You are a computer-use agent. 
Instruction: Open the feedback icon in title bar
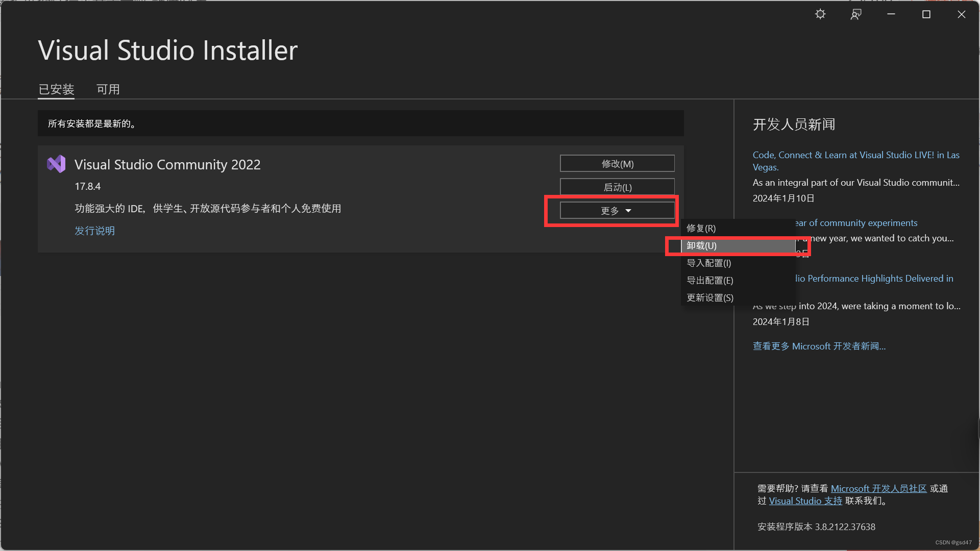coord(856,14)
